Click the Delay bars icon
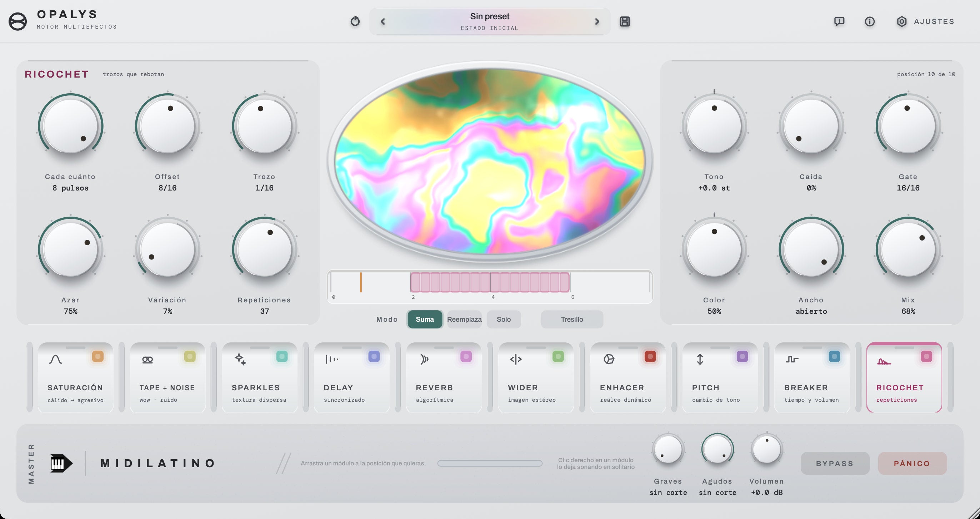980x519 pixels. point(332,359)
